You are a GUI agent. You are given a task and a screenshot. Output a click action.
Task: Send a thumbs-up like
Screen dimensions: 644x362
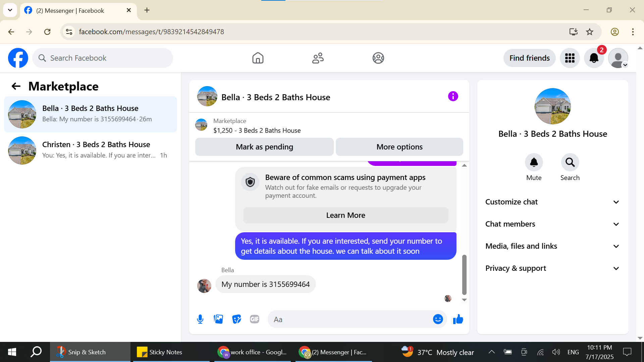pyautogui.click(x=458, y=319)
